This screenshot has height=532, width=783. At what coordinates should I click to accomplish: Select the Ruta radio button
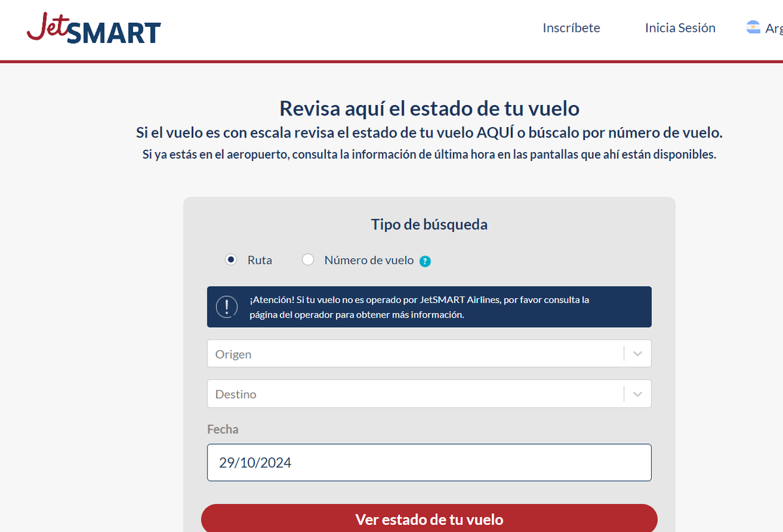click(x=230, y=259)
